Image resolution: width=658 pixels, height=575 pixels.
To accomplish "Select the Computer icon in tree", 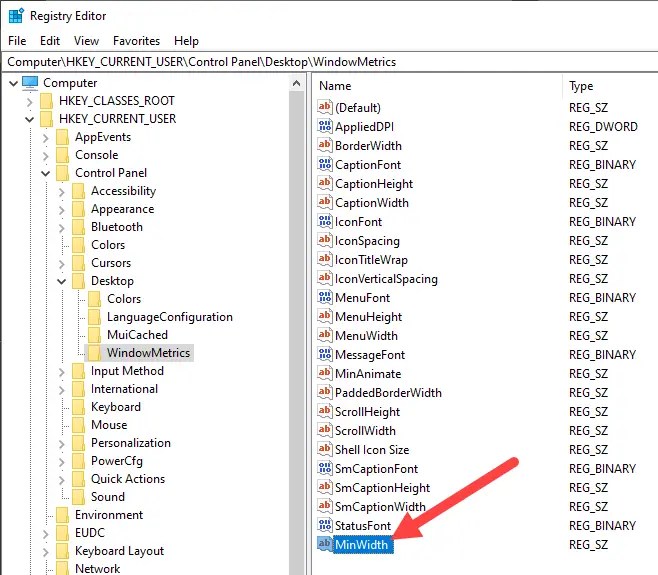I will pyautogui.click(x=30, y=83).
